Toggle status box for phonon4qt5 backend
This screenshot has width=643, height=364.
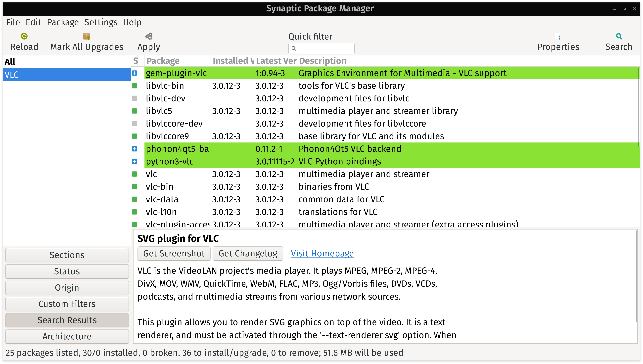point(135,149)
